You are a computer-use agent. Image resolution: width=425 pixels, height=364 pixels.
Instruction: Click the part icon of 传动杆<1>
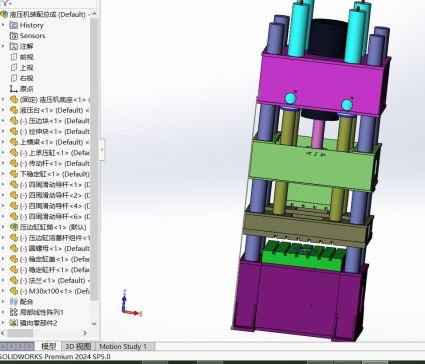14,163
